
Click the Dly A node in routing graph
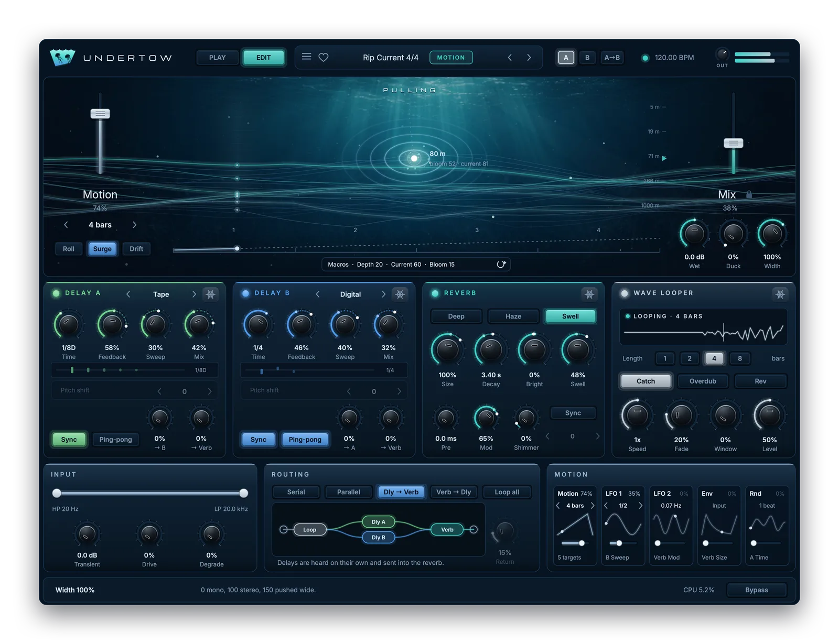coord(379,522)
